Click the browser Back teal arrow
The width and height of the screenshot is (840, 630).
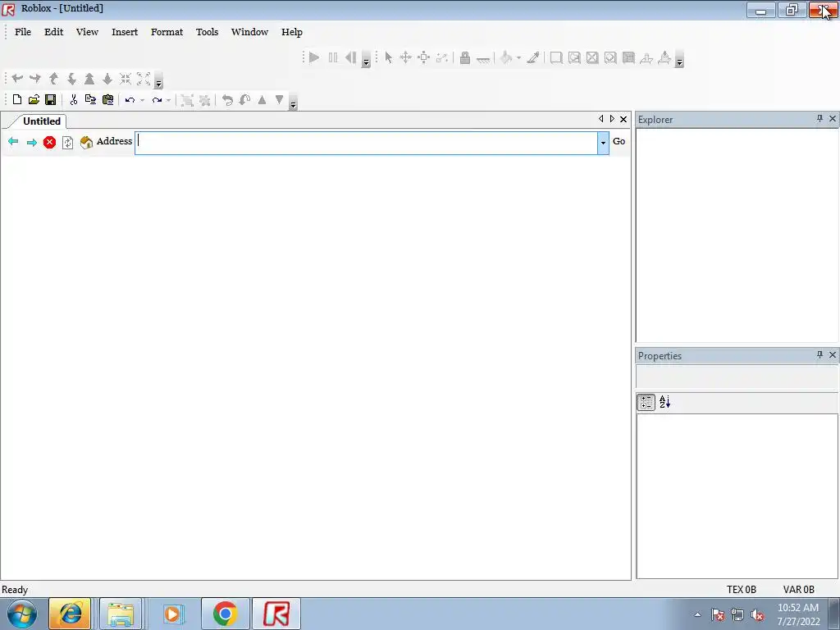13,141
